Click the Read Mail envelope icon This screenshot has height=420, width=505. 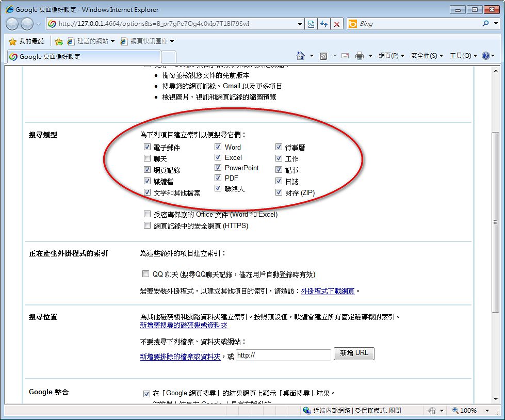point(345,56)
